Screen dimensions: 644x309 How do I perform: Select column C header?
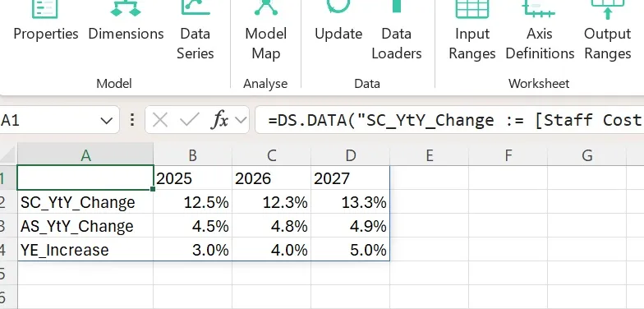pos(271,154)
